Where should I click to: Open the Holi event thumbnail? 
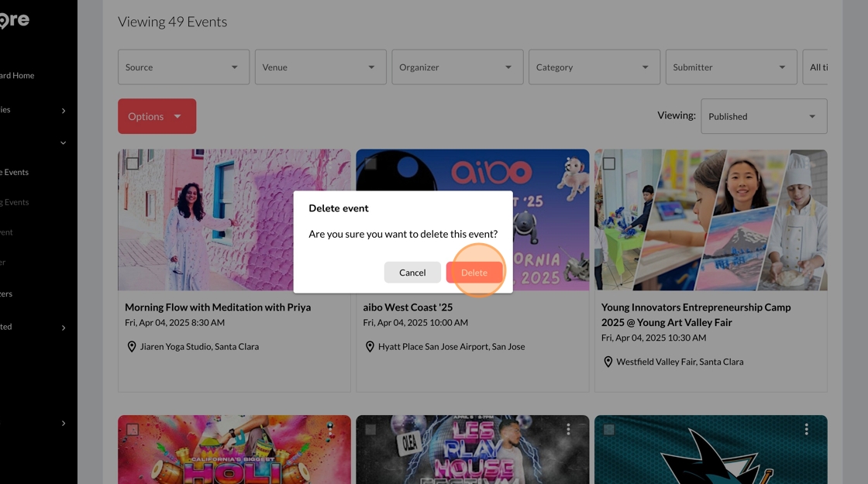click(234, 449)
